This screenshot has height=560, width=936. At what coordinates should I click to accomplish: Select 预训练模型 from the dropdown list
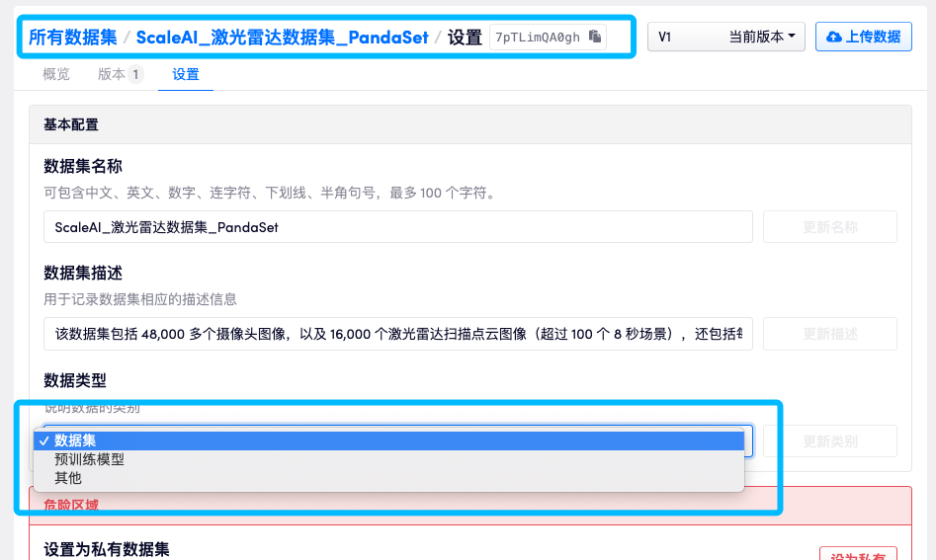89,459
